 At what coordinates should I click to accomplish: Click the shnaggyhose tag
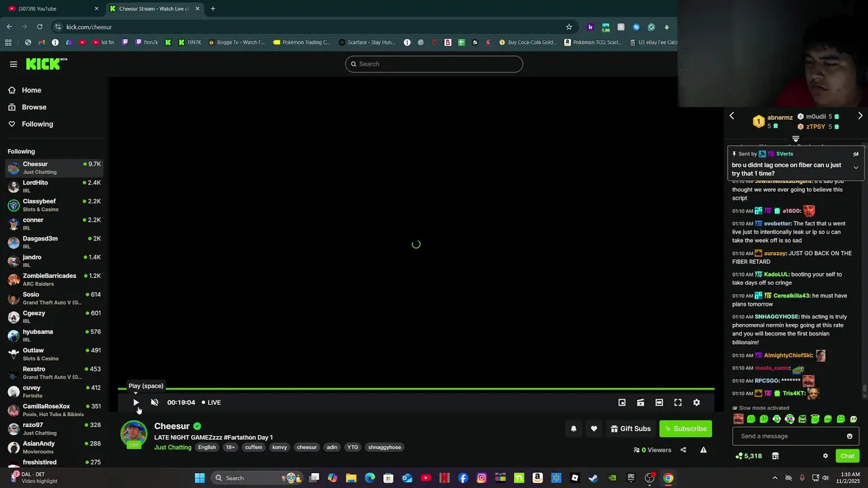384,447
